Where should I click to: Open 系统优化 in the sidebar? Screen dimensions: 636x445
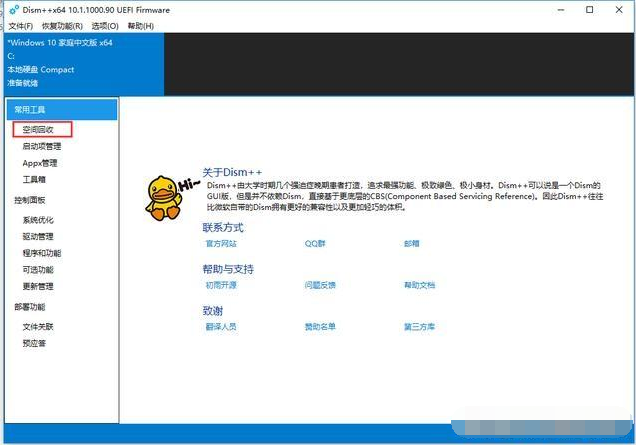pyautogui.click(x=38, y=220)
